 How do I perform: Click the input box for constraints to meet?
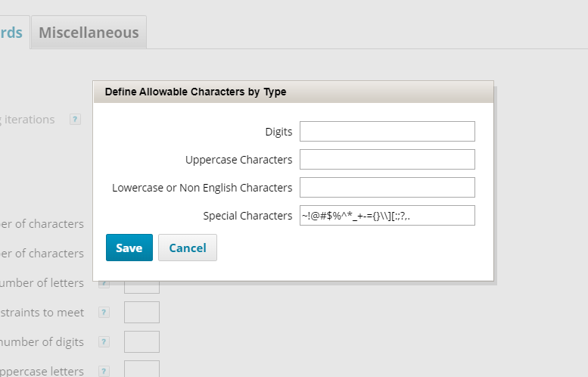[142, 313]
